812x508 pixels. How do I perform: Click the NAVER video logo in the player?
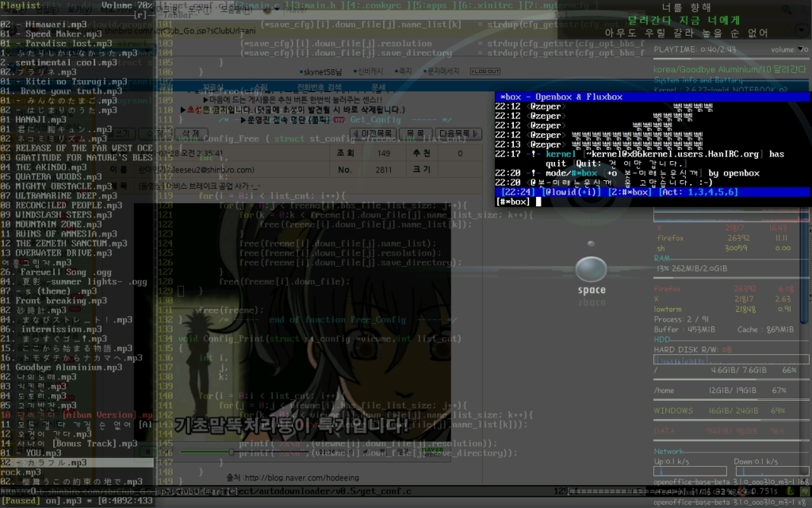click(431, 451)
